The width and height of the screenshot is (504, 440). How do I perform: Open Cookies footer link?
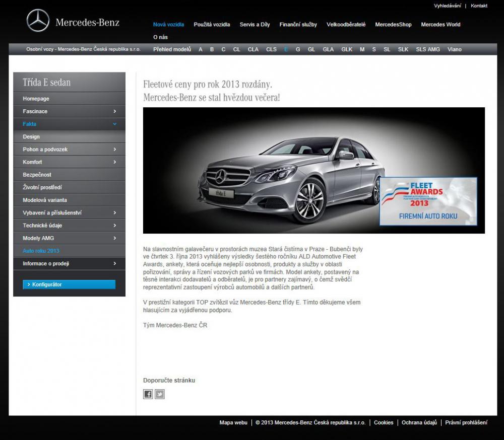click(384, 422)
